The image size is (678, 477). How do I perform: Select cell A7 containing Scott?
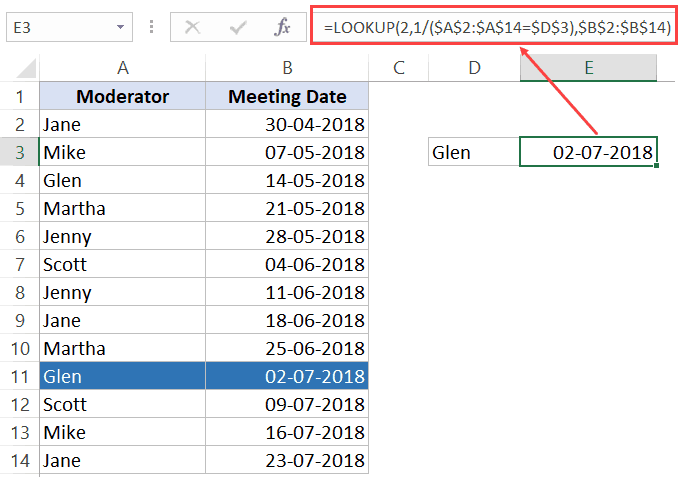click(122, 264)
